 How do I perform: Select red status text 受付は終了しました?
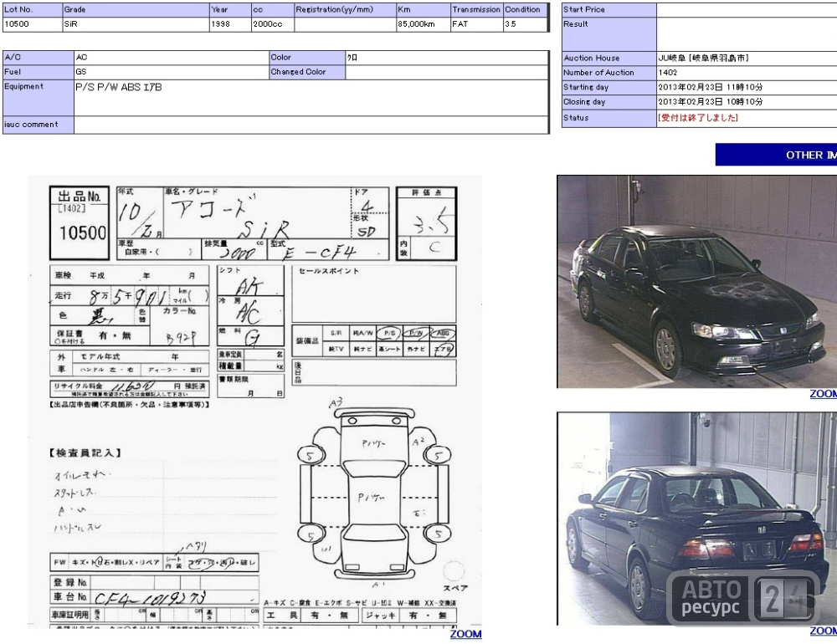tap(698, 117)
